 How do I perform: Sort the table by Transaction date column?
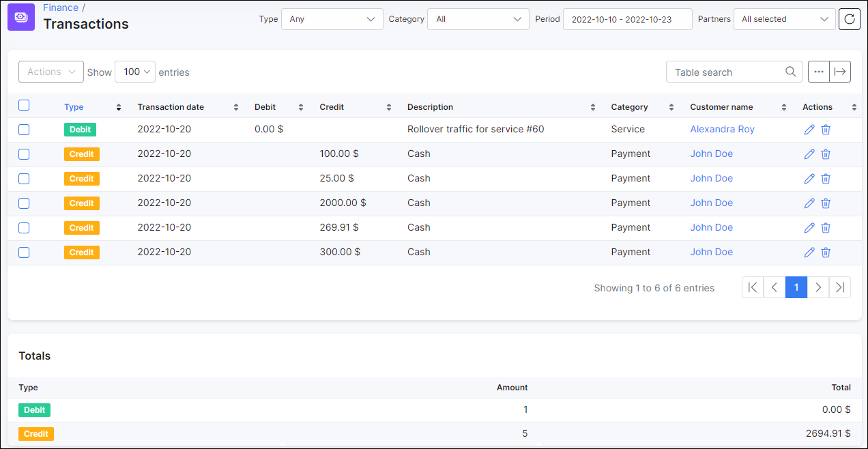(x=170, y=106)
